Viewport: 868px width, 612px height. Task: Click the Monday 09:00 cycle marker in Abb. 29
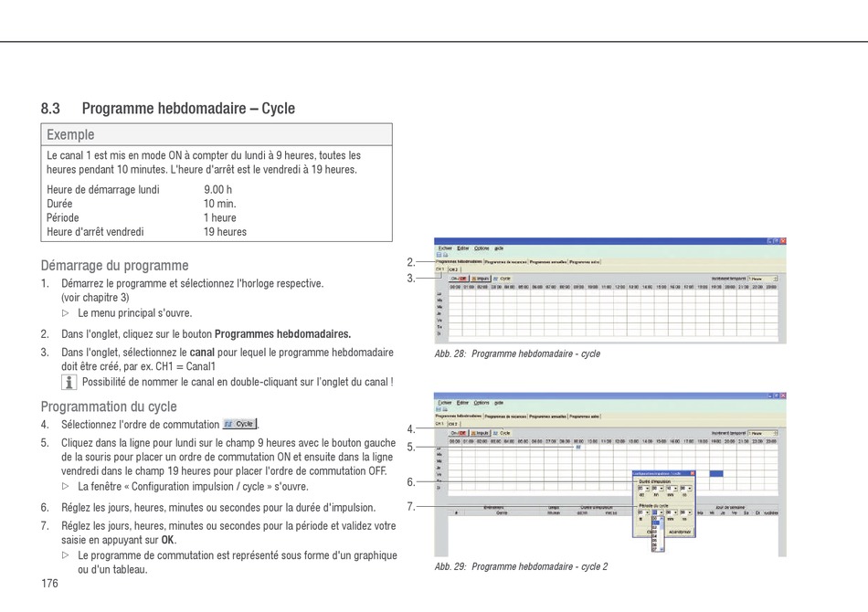(578, 447)
